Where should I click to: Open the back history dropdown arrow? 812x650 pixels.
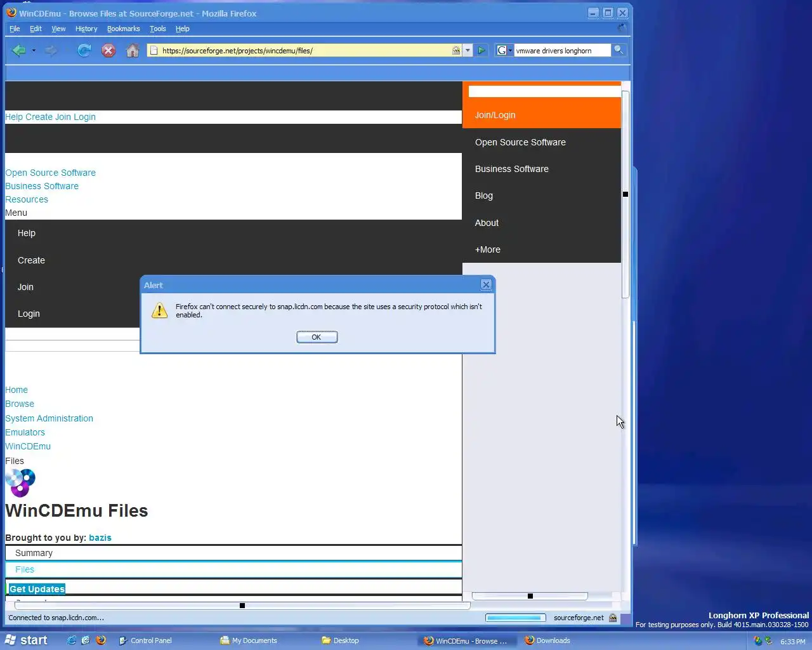click(x=34, y=51)
